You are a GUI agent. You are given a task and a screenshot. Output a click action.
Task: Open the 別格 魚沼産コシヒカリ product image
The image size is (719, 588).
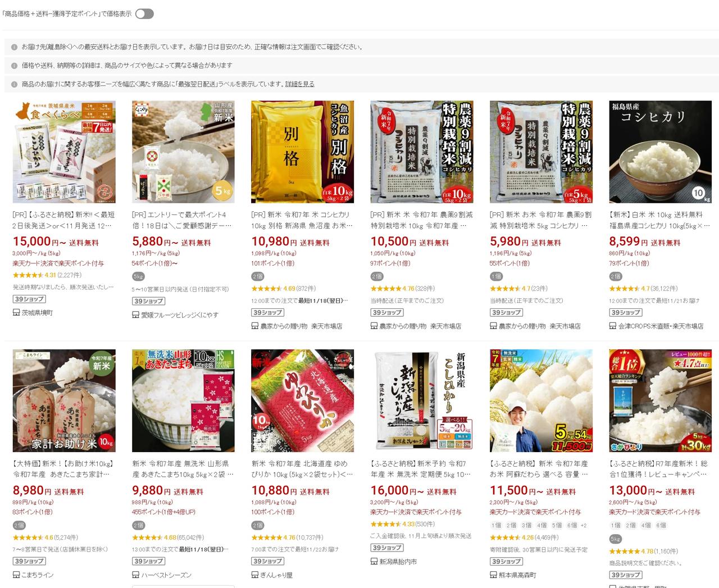[302, 152]
